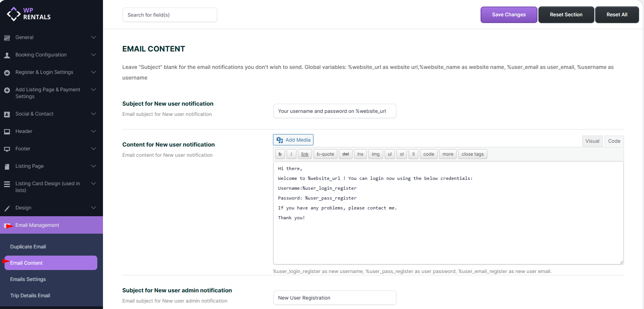Click the Social & Contact card icon
This screenshot has height=309, width=644.
pyautogui.click(x=7, y=114)
